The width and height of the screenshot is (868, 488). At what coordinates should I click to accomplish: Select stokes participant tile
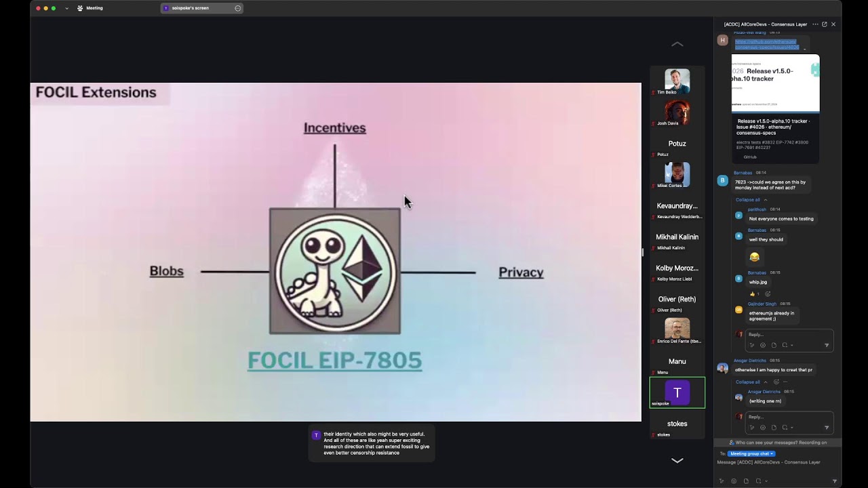tap(677, 424)
